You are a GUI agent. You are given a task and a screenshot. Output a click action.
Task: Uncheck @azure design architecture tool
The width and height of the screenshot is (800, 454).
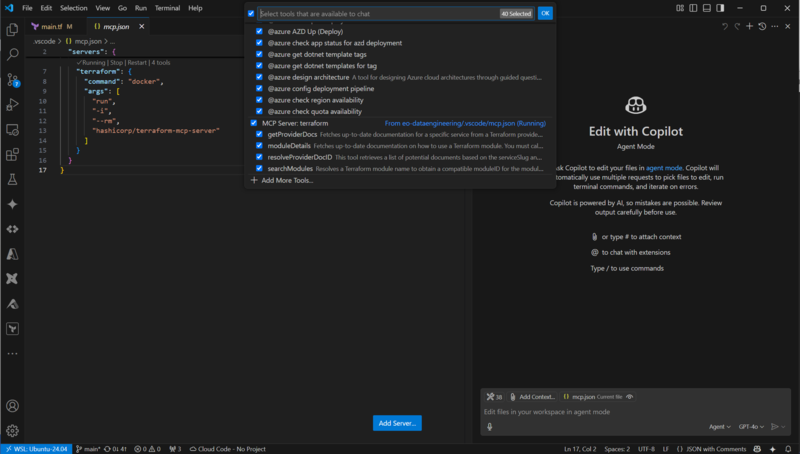click(x=259, y=77)
